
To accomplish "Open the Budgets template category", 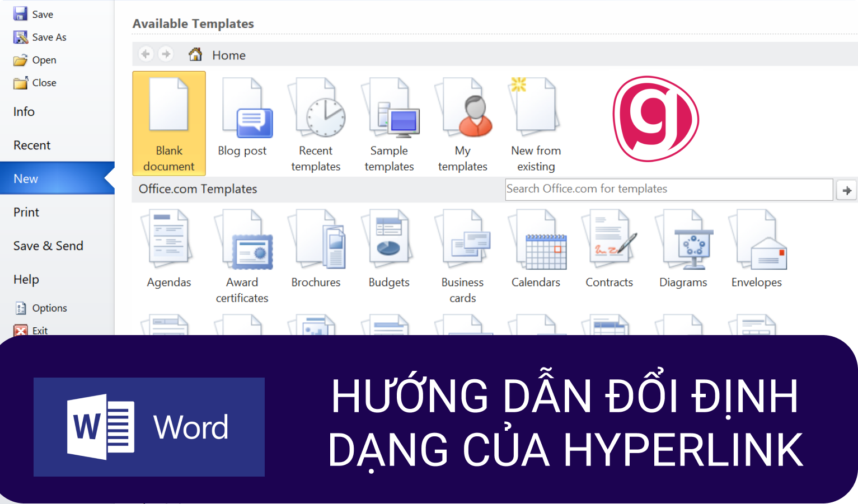I will (388, 246).
